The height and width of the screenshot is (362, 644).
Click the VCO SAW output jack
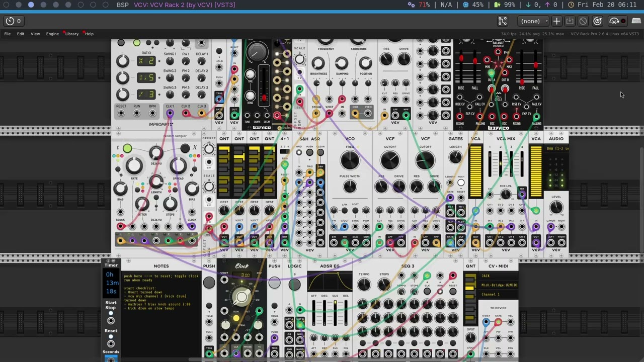click(355, 243)
